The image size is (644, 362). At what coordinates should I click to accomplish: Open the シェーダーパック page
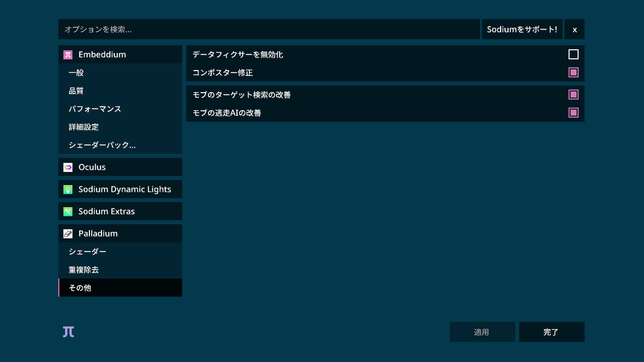pyautogui.click(x=101, y=145)
